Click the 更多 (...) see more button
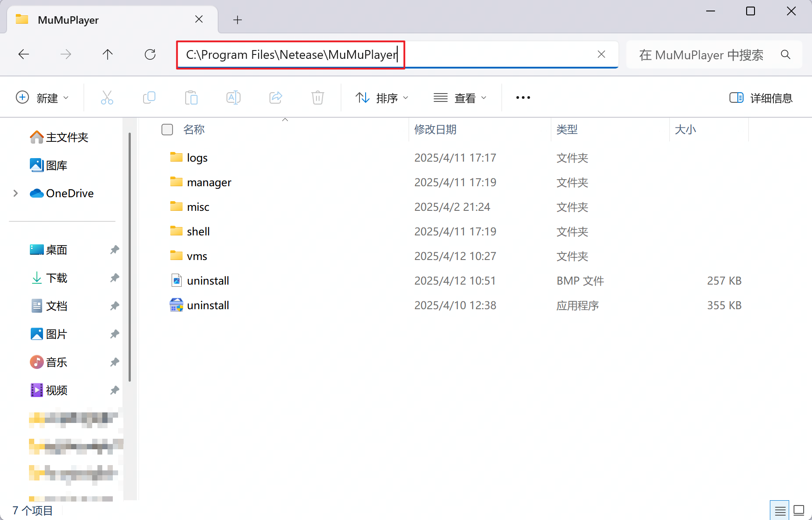812x520 pixels. [x=522, y=97]
